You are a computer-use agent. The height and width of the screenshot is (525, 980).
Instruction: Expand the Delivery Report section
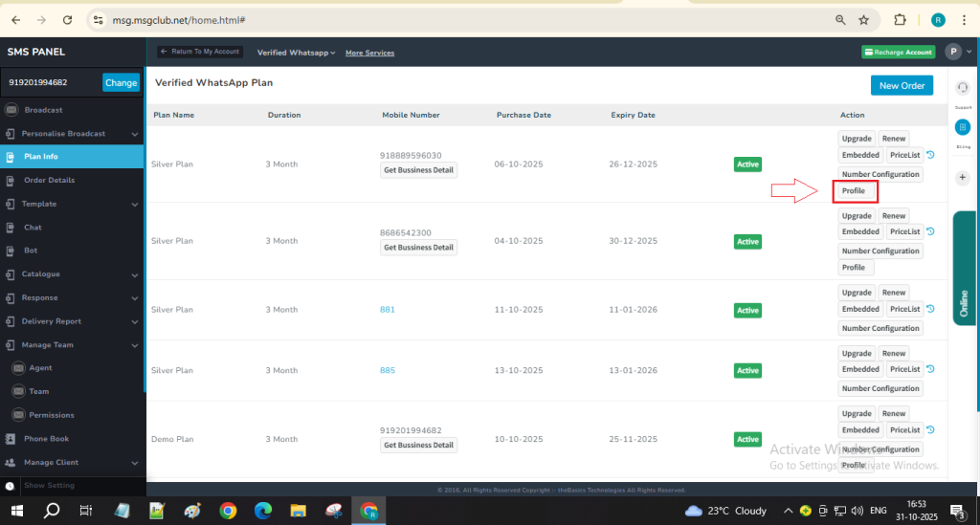pos(51,321)
